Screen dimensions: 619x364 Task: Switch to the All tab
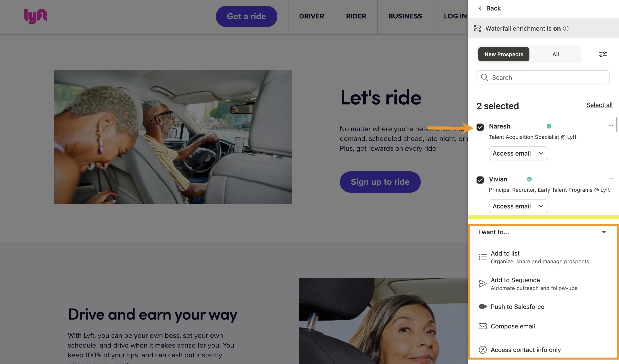tap(555, 54)
